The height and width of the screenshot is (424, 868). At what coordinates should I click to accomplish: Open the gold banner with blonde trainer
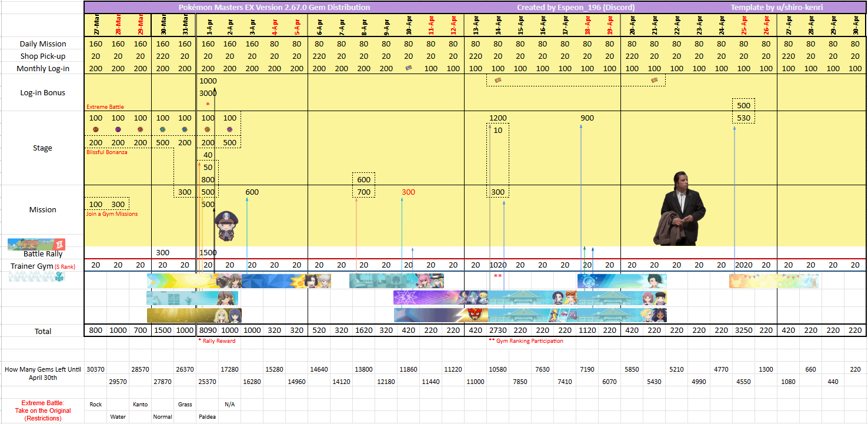[x=195, y=315]
